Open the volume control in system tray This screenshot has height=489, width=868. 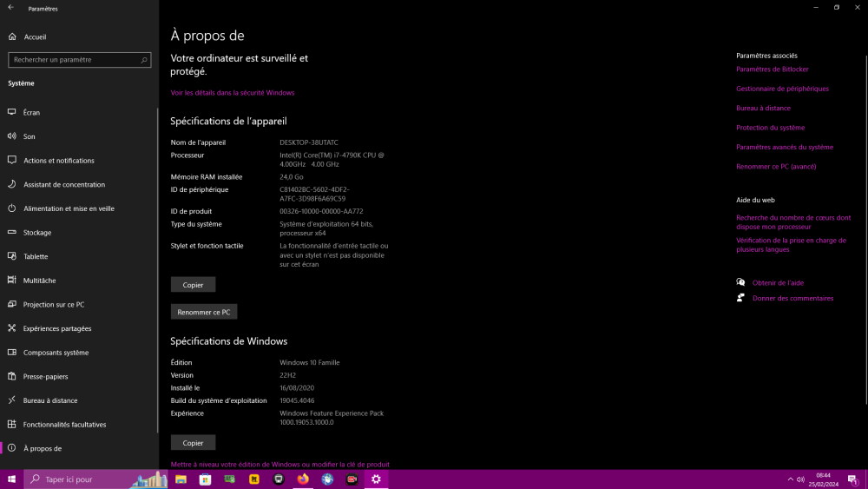(x=800, y=479)
